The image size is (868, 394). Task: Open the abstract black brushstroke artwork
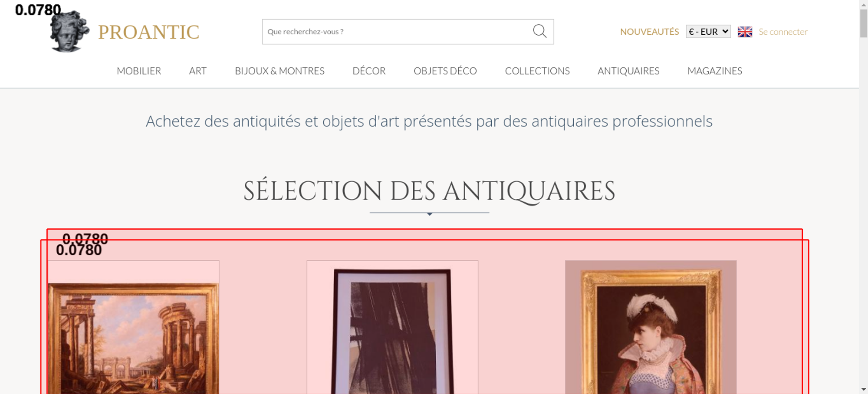(392, 327)
